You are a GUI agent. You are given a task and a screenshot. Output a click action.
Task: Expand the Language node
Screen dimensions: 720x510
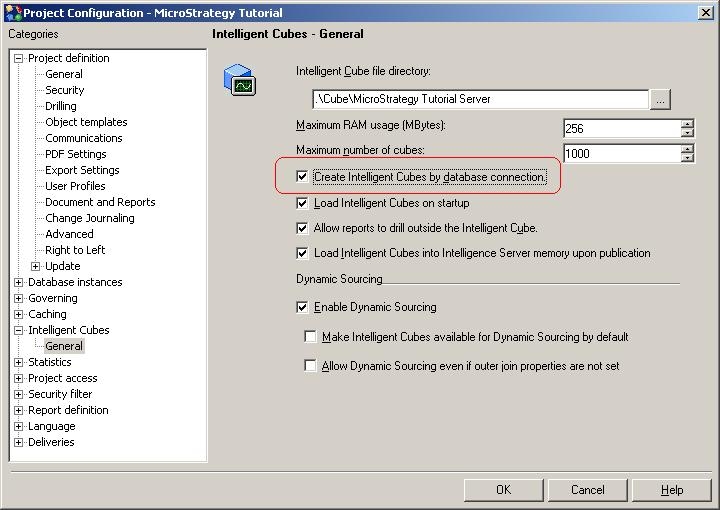pos(18,426)
